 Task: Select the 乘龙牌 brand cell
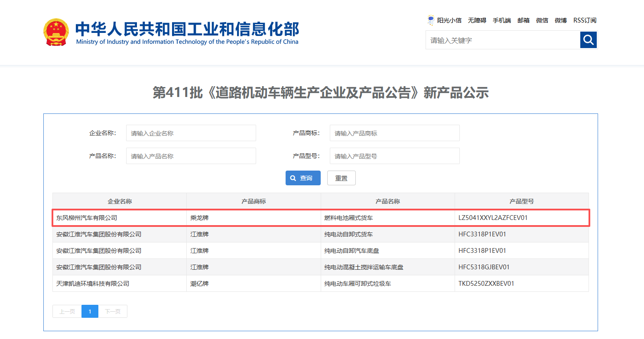coord(254,218)
